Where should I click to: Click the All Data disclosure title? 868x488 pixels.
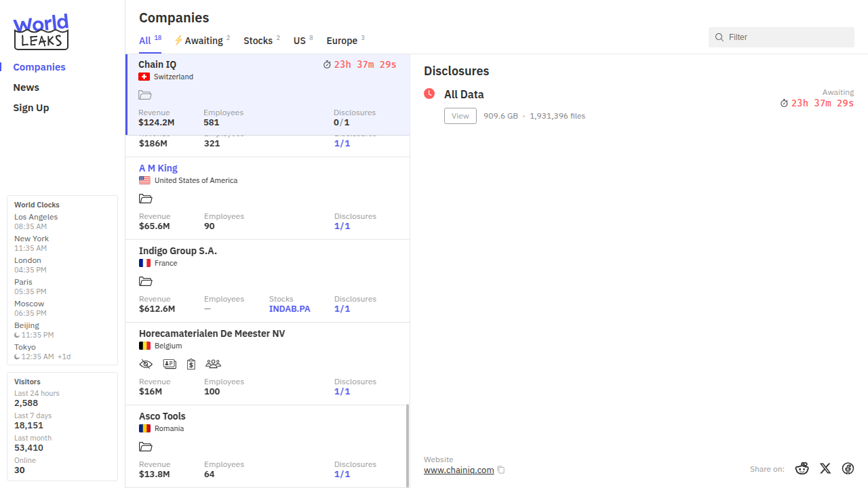click(x=464, y=95)
